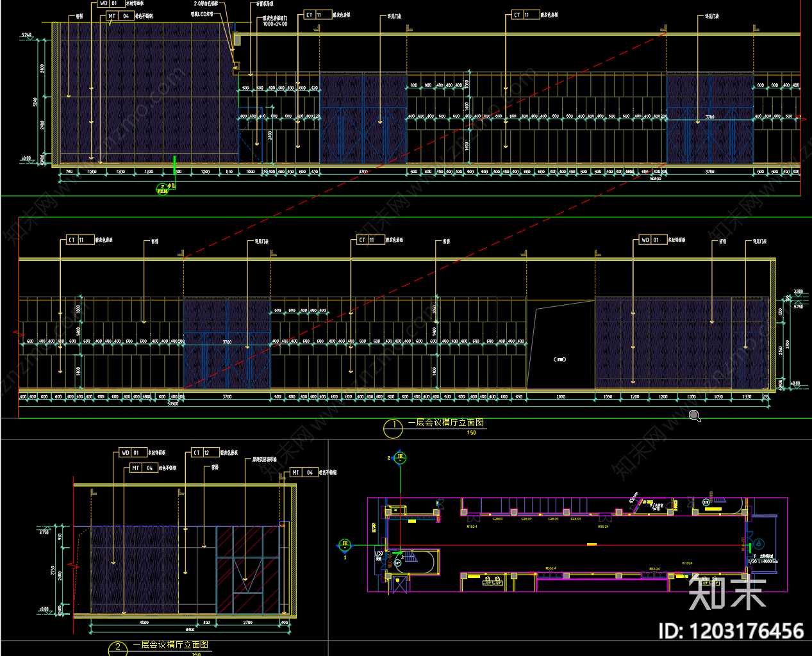
Task: Select the 8400 overall dimension under elevation 2
Action: [190, 629]
